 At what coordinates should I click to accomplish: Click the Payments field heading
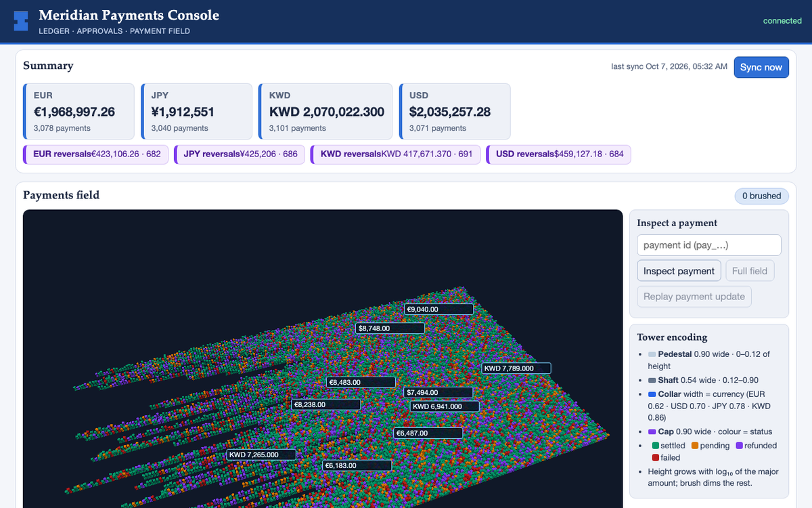click(61, 195)
